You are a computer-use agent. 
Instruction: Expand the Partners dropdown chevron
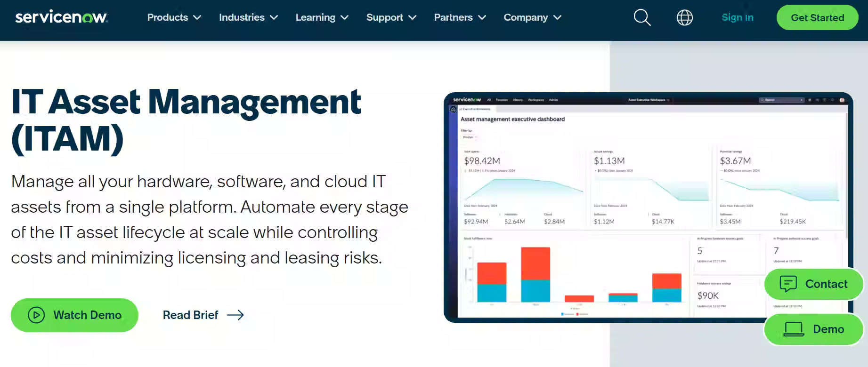pos(482,18)
